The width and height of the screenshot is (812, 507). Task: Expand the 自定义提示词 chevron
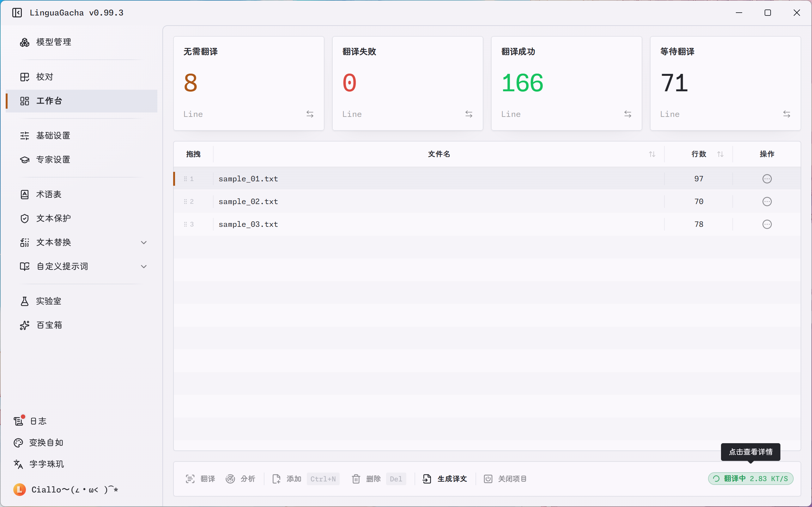(144, 267)
